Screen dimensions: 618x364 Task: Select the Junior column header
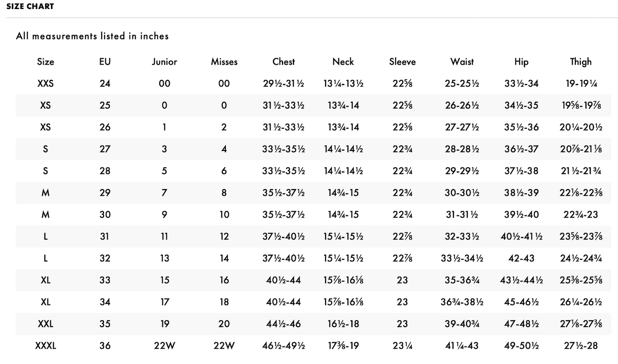coord(164,62)
